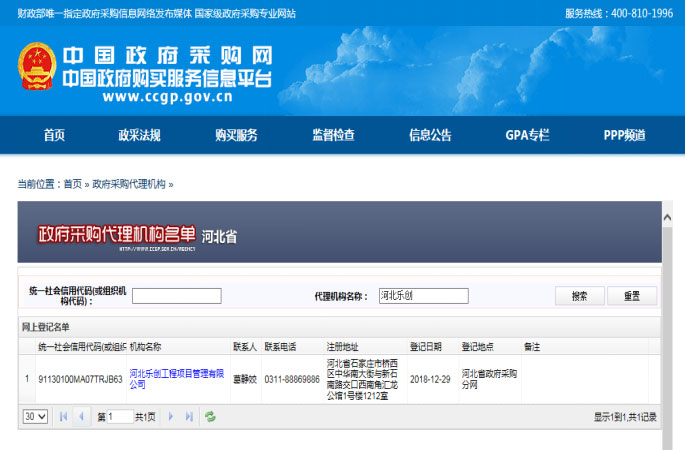This screenshot has width=685, height=450.
Task: Go to 监督检查 navigation item
Action: click(333, 136)
